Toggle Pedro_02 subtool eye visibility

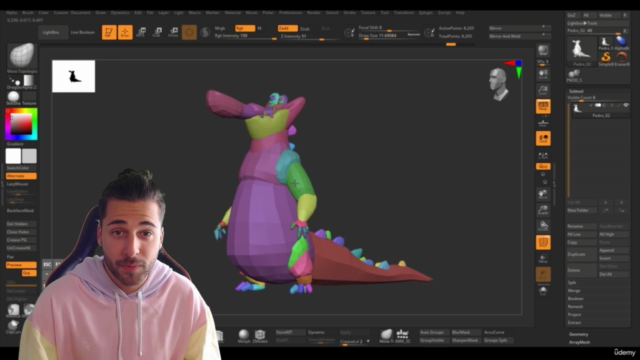(626, 105)
